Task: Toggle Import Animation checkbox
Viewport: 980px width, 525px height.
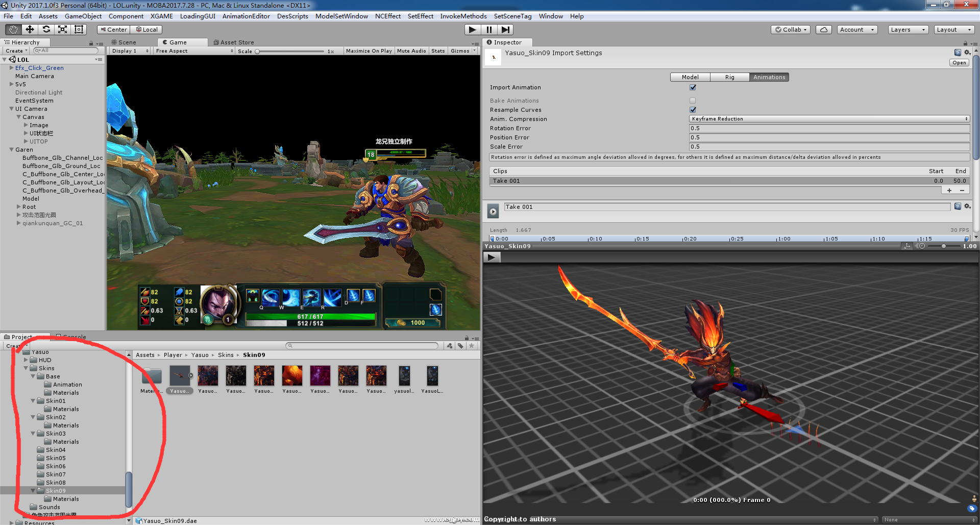Action: pos(693,87)
